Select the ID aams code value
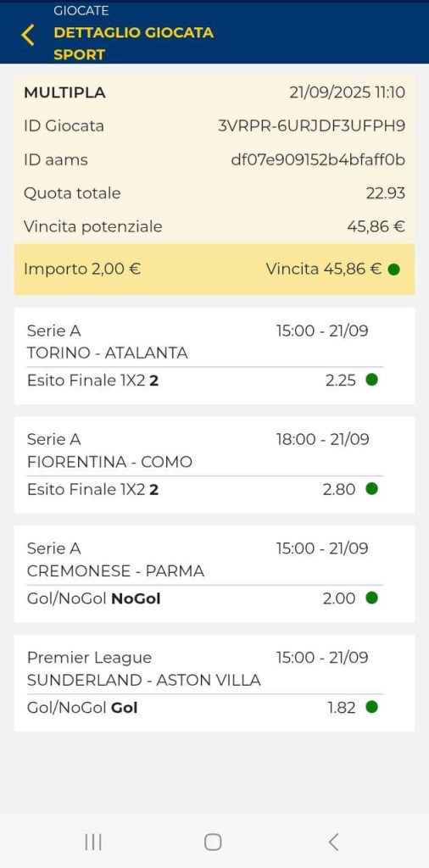The image size is (429, 868). tap(318, 160)
